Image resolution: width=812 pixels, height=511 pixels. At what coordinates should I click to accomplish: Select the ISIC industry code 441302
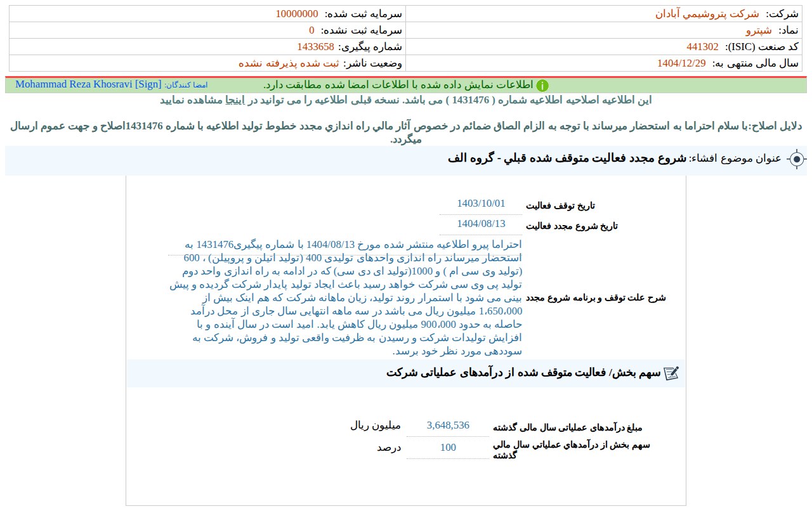[x=702, y=46]
